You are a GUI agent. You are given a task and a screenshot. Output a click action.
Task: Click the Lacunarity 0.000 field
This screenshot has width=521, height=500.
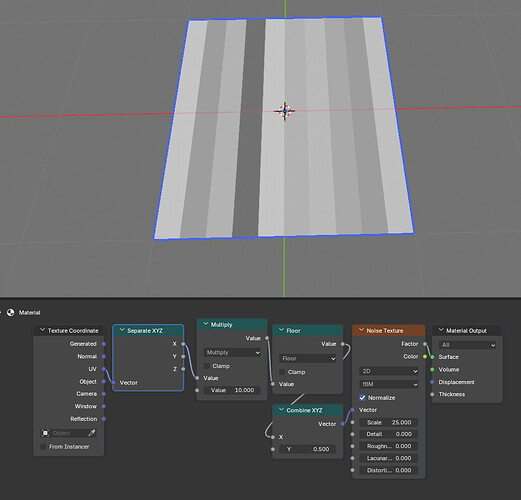[x=389, y=458]
